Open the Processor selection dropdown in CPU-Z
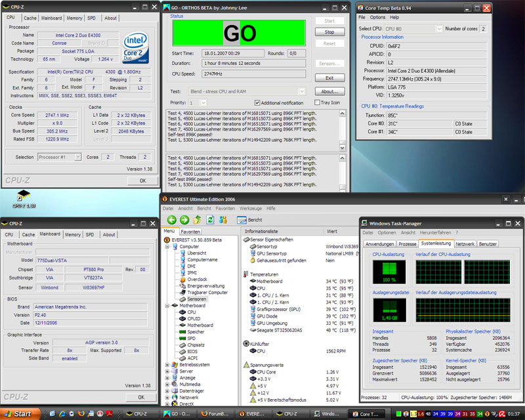The width and height of the screenshot is (525, 420). coord(77,157)
